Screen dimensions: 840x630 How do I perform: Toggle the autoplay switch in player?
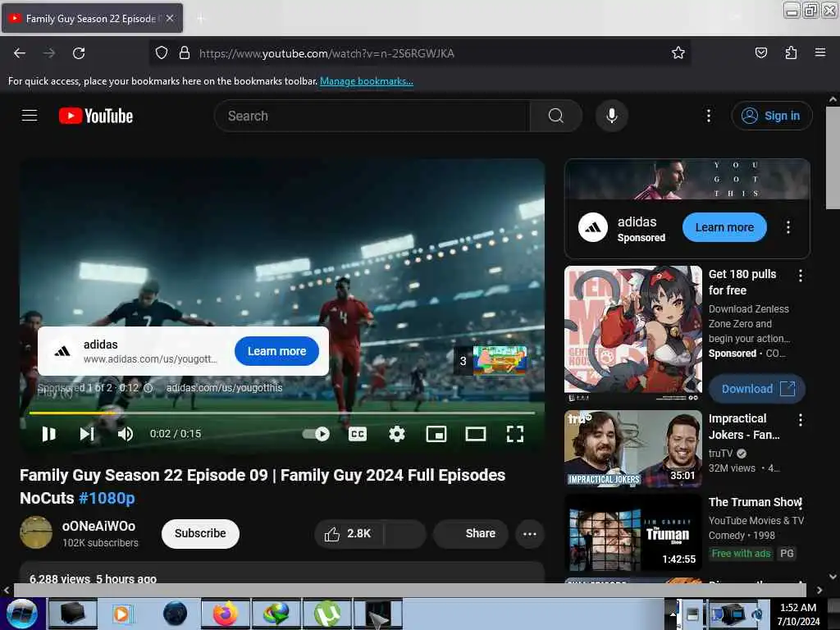click(x=316, y=433)
